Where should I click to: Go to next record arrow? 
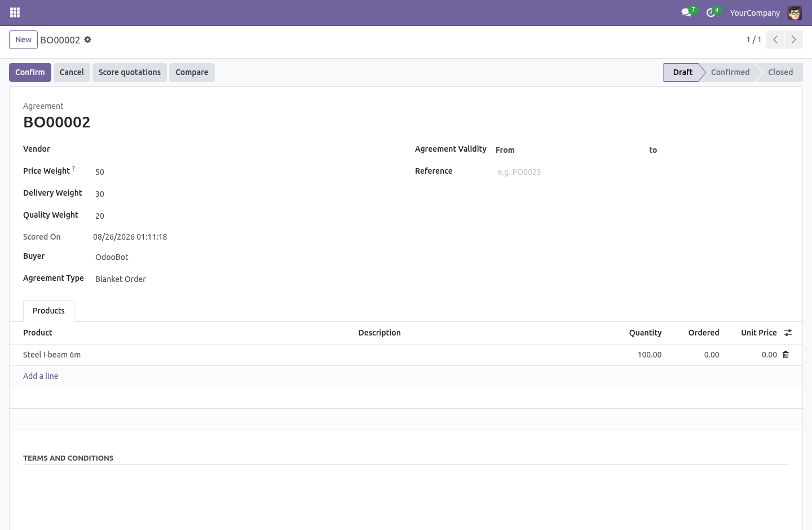pyautogui.click(x=794, y=39)
